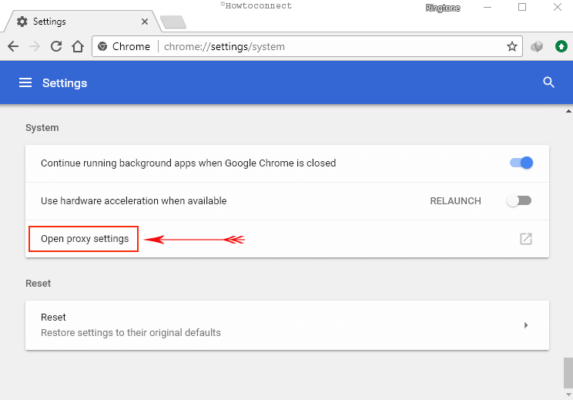This screenshot has height=400, width=573.
Task: Click the chrome://settings/system address bar
Action: (307, 46)
